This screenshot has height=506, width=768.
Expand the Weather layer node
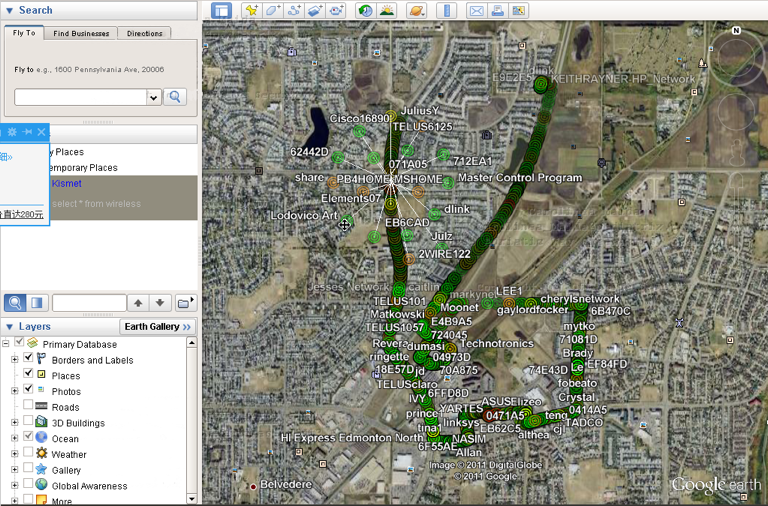(x=14, y=454)
